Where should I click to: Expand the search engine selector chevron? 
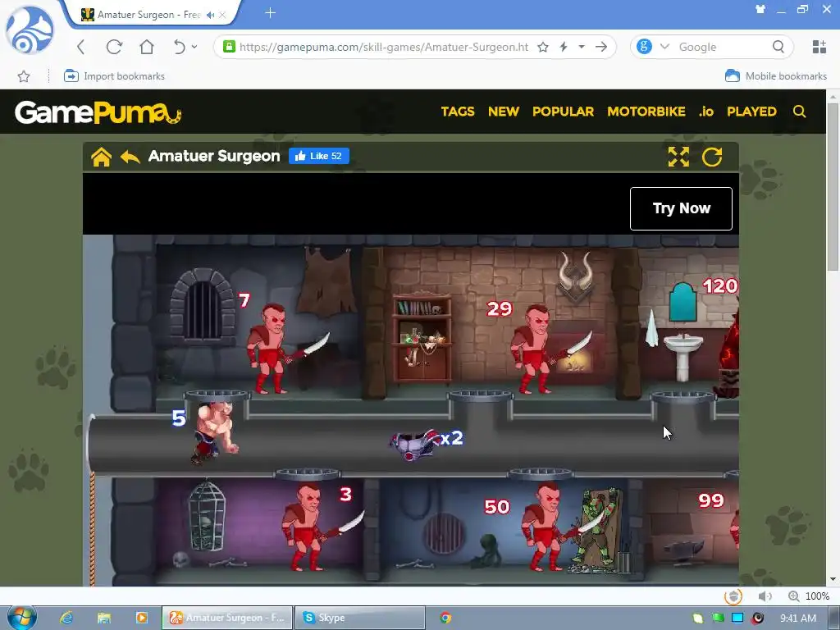664,47
